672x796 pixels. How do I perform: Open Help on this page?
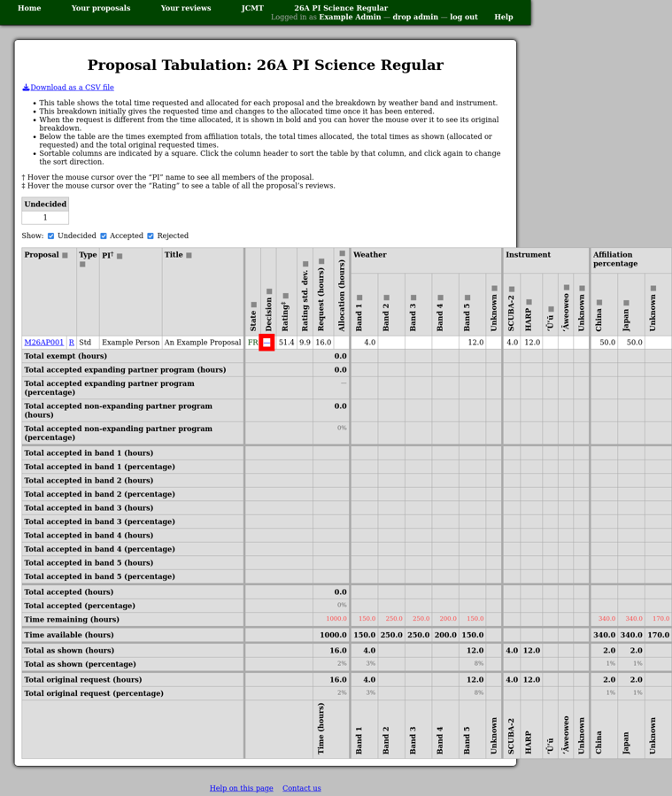[242, 788]
